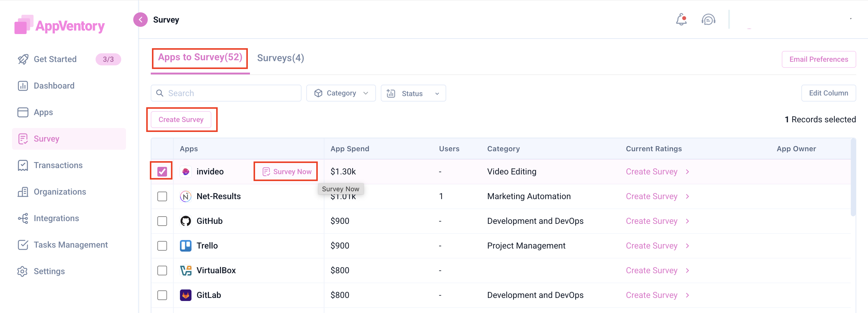The width and height of the screenshot is (868, 313).
Task: Click the invideo app logo
Action: pos(186,172)
